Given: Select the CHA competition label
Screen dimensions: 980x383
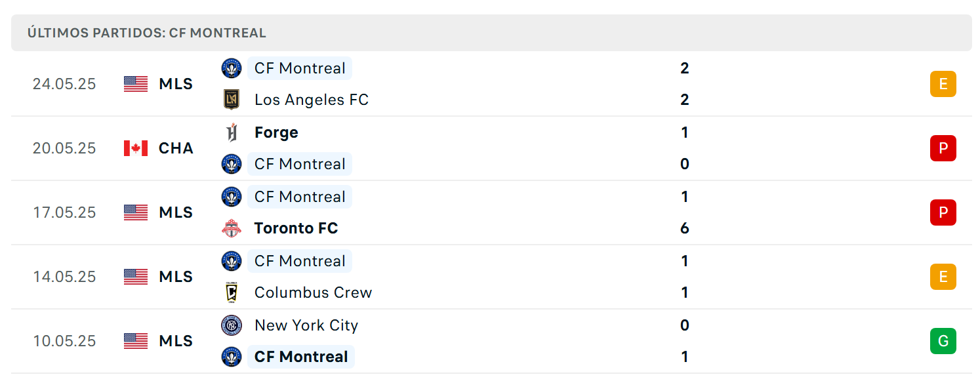Looking at the screenshot, I should pyautogui.click(x=176, y=148).
